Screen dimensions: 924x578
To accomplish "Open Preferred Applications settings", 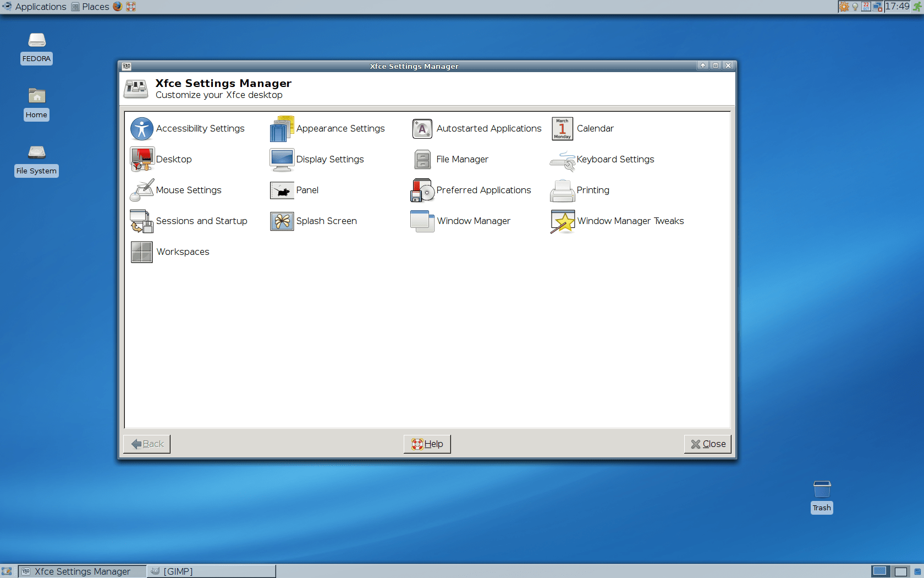I will tap(483, 190).
